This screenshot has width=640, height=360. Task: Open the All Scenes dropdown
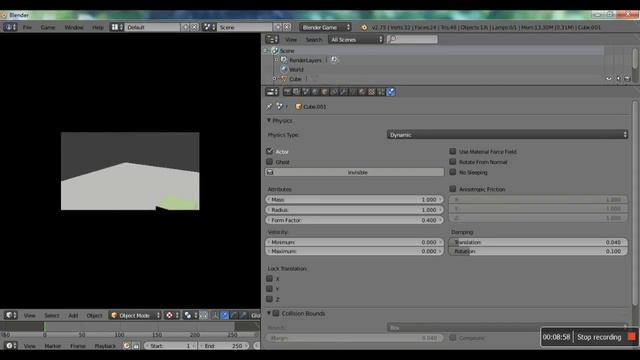coord(356,40)
